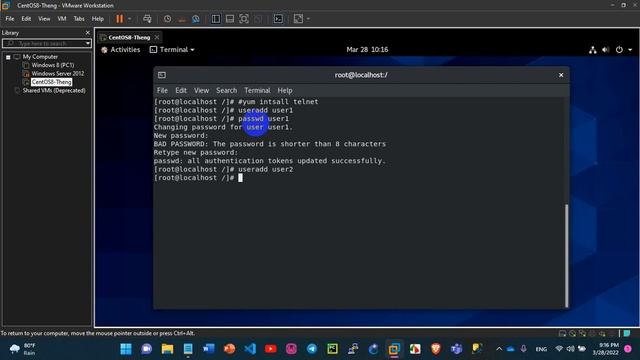
Task: Click the stretch guest display icon
Action: click(298, 19)
